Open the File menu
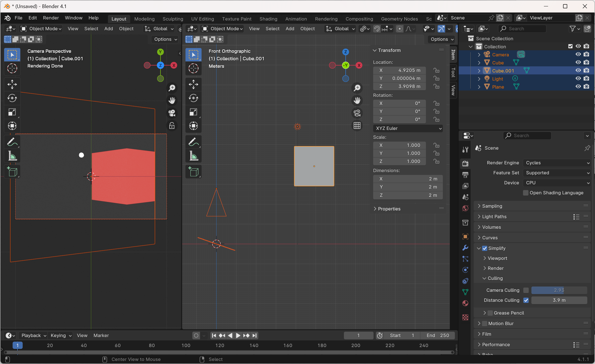This screenshot has height=364, width=595. pyautogui.click(x=18, y=18)
